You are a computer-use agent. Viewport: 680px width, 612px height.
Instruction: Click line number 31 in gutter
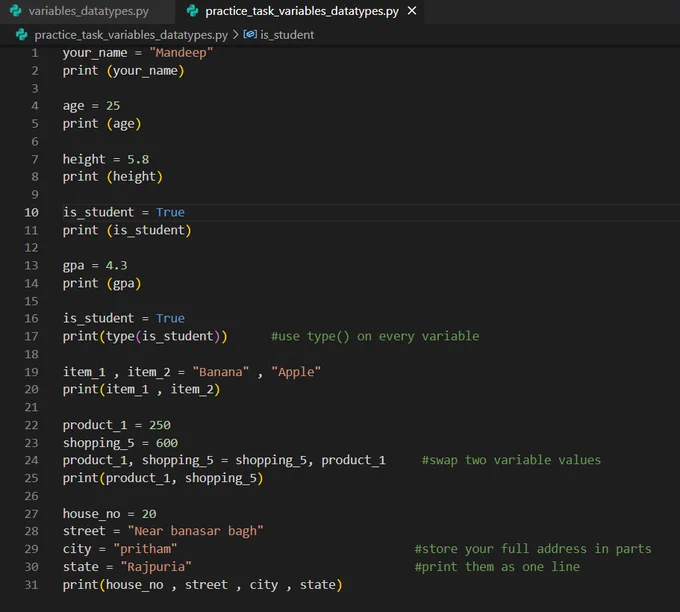coord(31,585)
